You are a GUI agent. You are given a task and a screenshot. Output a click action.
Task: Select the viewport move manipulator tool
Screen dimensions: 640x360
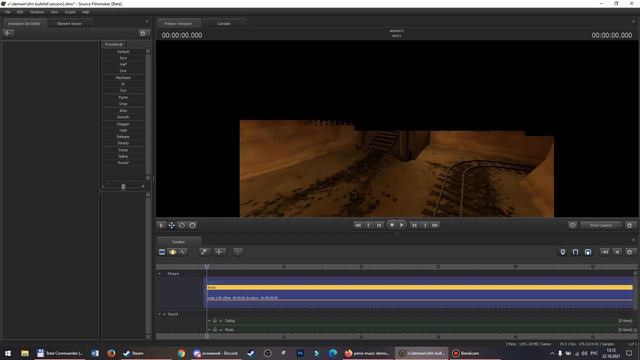coord(172,225)
